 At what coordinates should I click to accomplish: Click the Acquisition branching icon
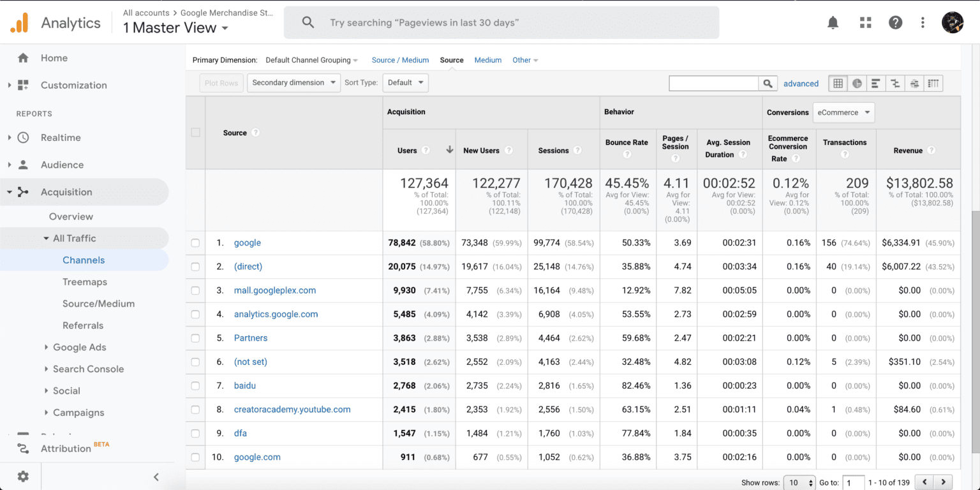(23, 192)
